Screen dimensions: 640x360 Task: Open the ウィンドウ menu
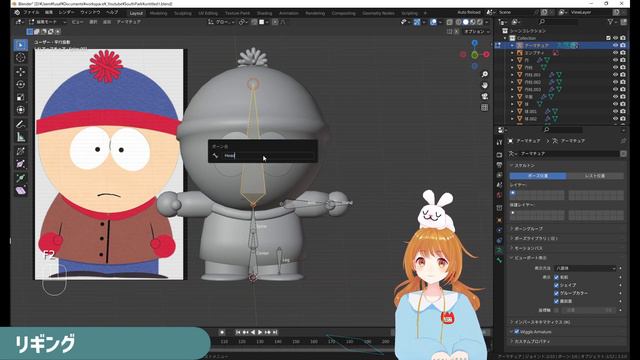pyautogui.click(x=90, y=13)
